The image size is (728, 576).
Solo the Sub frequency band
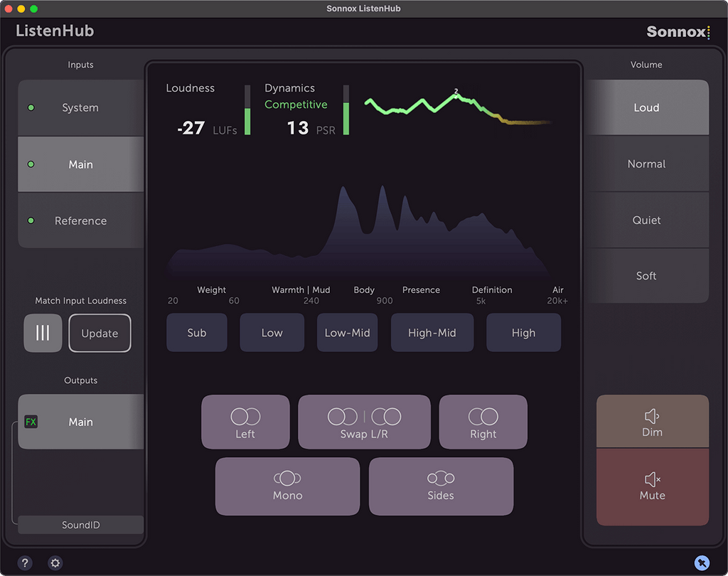click(x=197, y=333)
